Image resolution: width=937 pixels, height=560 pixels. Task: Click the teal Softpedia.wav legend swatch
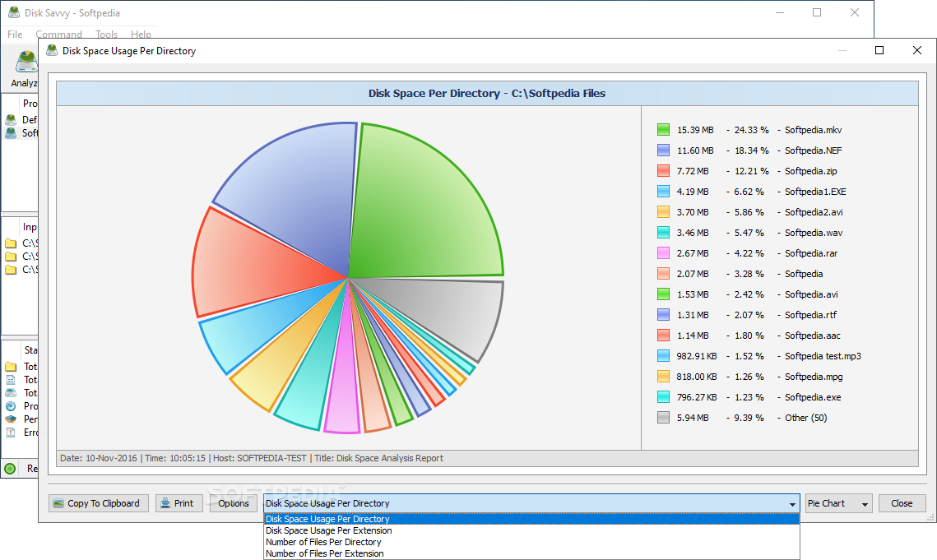click(663, 233)
